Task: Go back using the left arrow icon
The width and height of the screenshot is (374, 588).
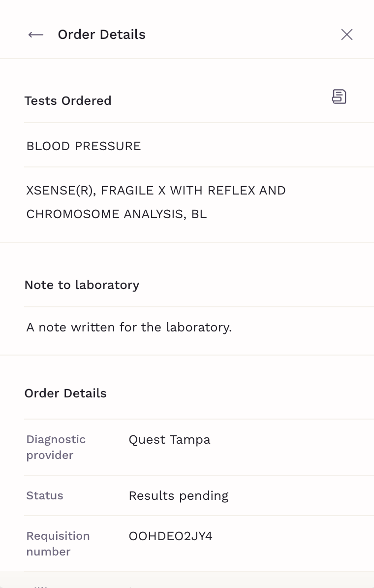Action: tap(36, 35)
